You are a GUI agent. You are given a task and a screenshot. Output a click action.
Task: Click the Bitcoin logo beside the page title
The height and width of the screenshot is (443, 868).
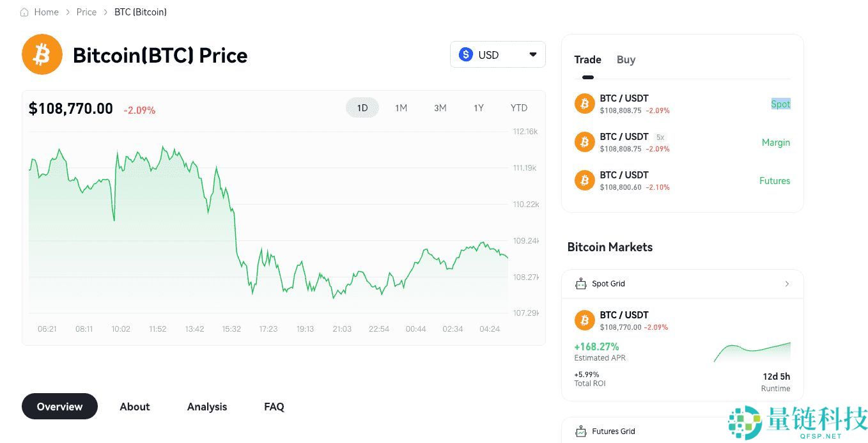tap(42, 54)
